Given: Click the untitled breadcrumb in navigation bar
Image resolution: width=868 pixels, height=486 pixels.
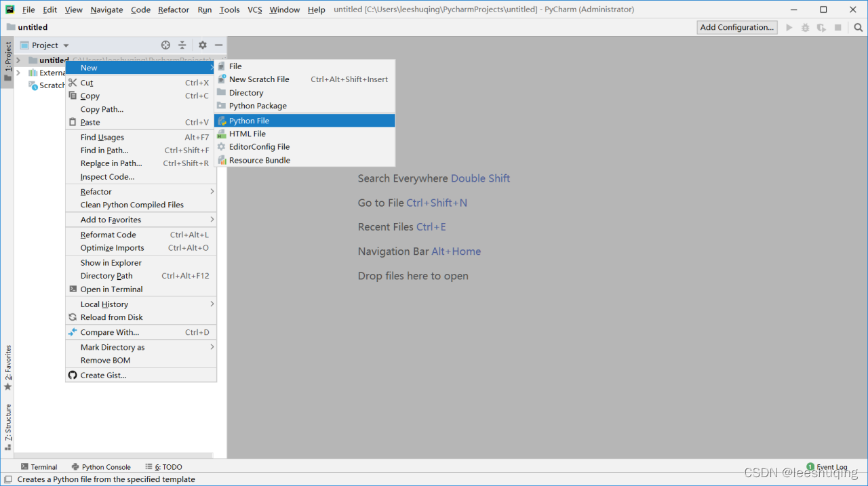Looking at the screenshot, I should tap(27, 27).
